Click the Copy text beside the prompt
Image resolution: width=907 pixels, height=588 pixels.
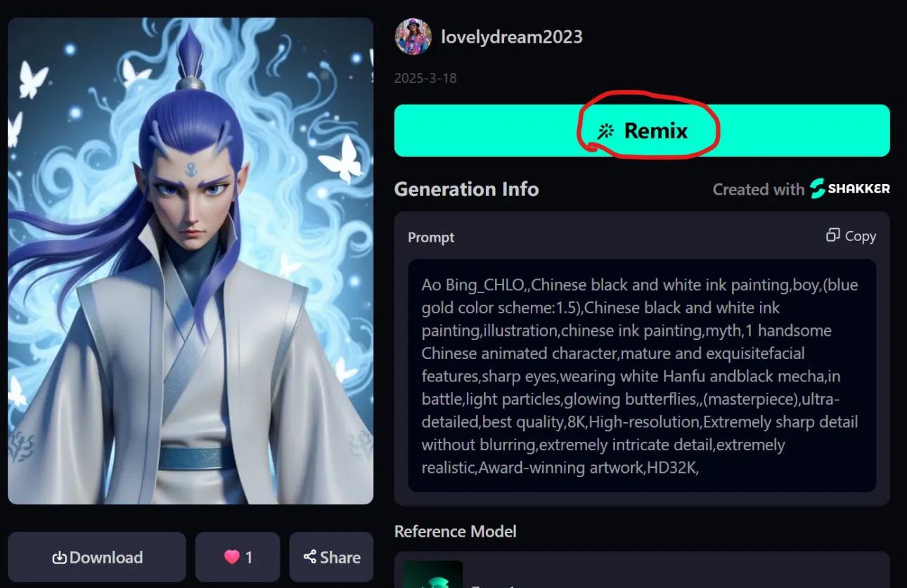[x=861, y=236]
